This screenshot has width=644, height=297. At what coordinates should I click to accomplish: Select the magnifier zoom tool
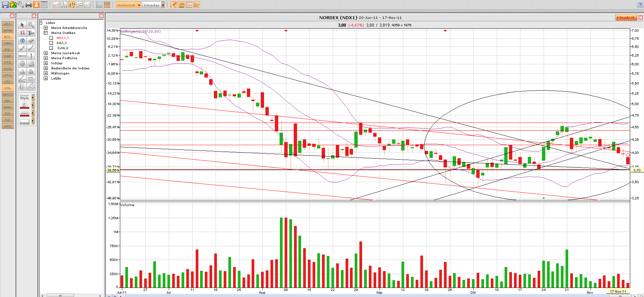31,25
